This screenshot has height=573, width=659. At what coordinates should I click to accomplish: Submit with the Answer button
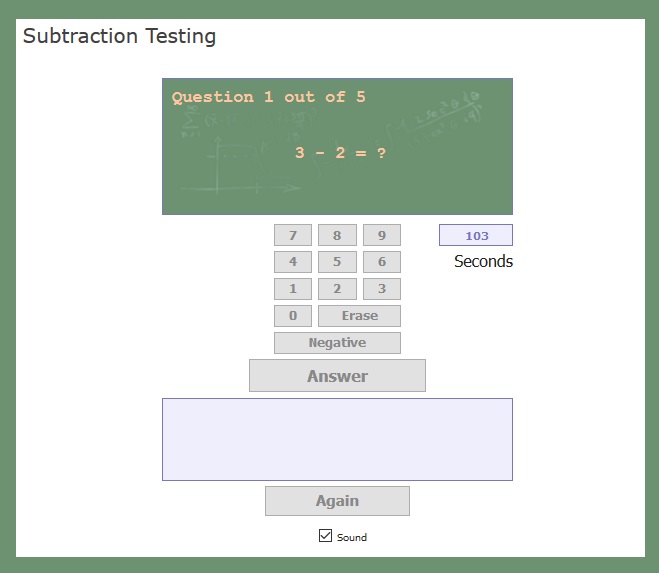click(x=337, y=375)
